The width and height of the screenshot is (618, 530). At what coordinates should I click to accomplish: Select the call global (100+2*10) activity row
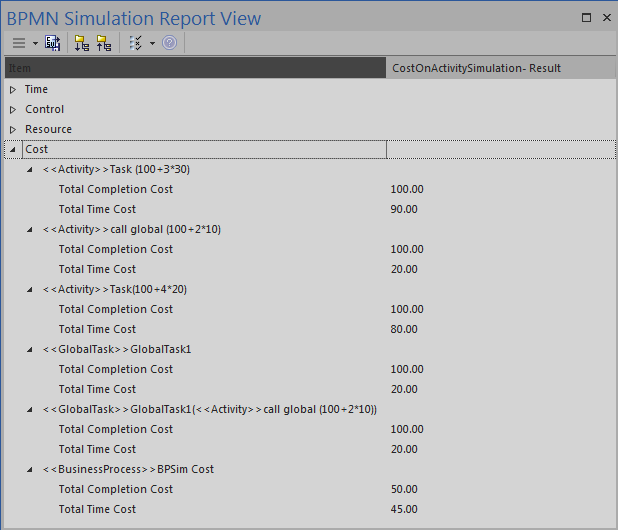pyautogui.click(x=132, y=229)
